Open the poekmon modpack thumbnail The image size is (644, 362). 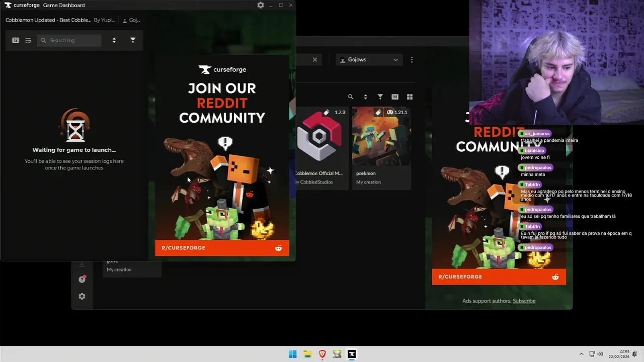pos(381,136)
